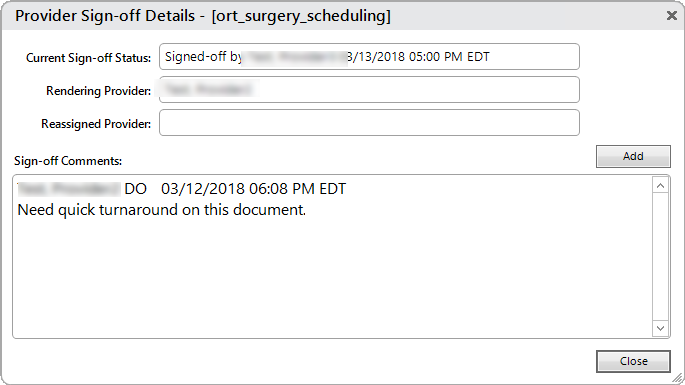685x385 pixels.
Task: Click the [ort_surgery_scheduling] text in the title
Action: 301,16
